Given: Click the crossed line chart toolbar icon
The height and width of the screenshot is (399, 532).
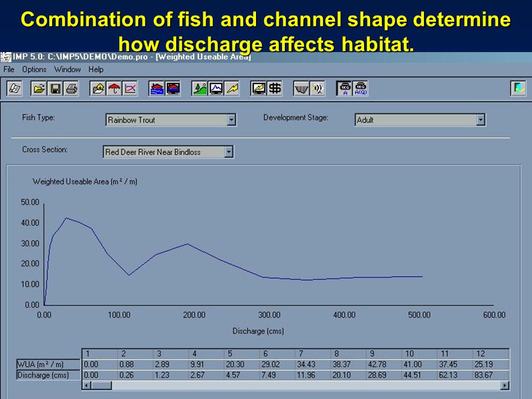Looking at the screenshot, I should coord(130,89).
